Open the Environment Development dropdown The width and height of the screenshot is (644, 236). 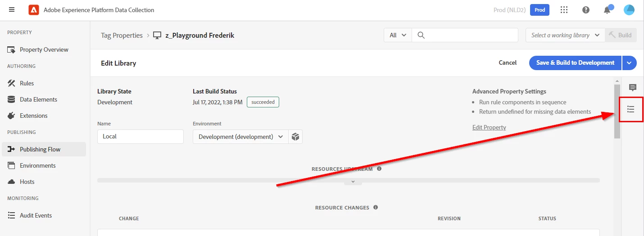[241, 137]
